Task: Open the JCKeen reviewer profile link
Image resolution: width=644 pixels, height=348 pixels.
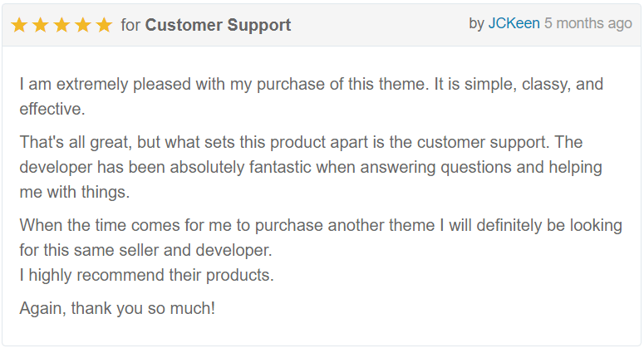Action: (514, 23)
